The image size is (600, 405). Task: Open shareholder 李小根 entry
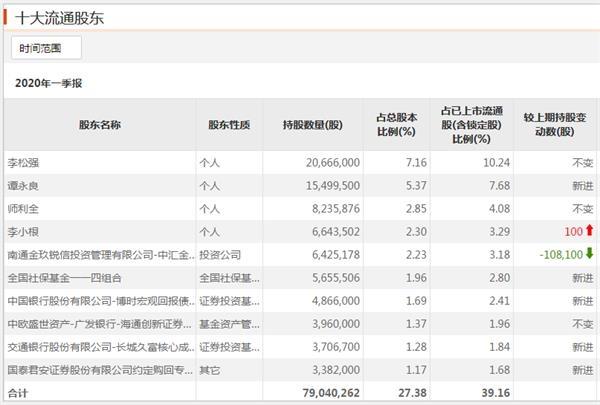[x=23, y=232]
